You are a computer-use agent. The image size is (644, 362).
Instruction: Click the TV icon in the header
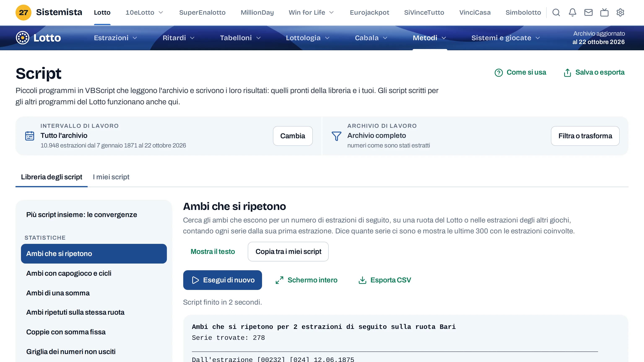pyautogui.click(x=604, y=13)
